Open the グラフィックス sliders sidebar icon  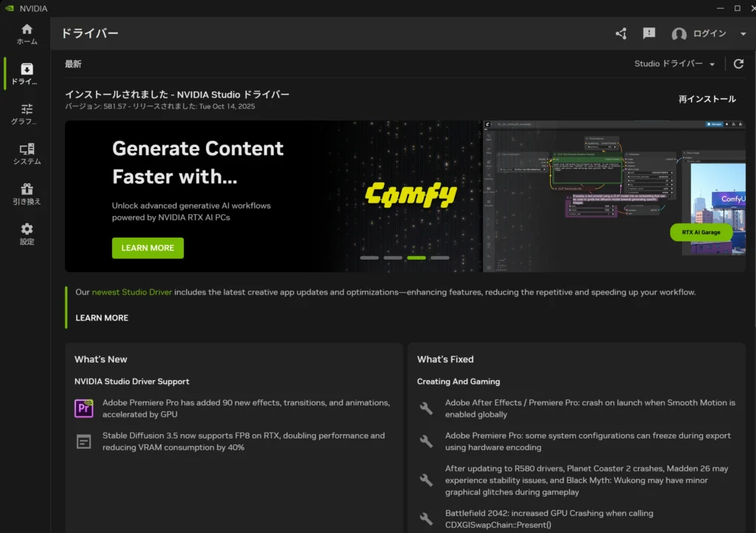click(x=27, y=114)
